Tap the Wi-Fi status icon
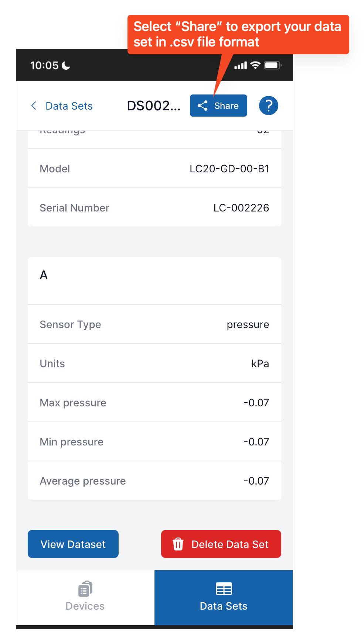 click(x=255, y=65)
